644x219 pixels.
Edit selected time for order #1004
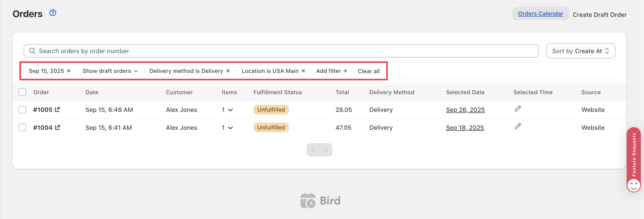[x=518, y=126]
